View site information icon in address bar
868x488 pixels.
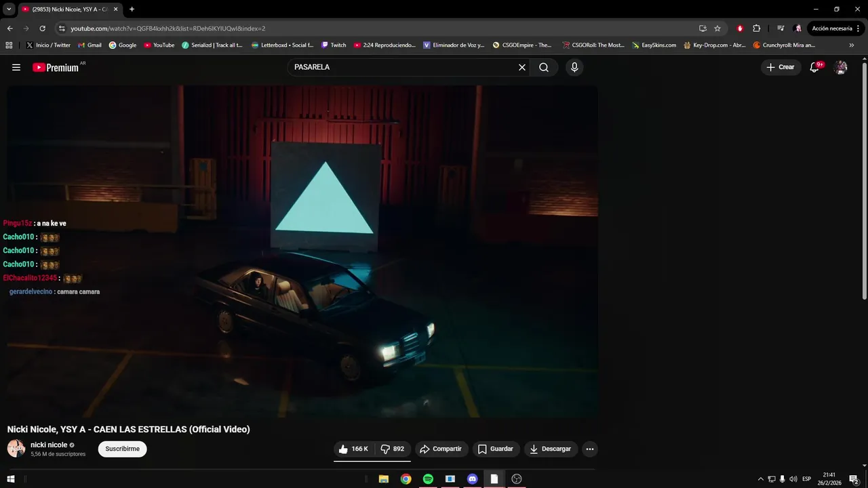pyautogui.click(x=62, y=28)
